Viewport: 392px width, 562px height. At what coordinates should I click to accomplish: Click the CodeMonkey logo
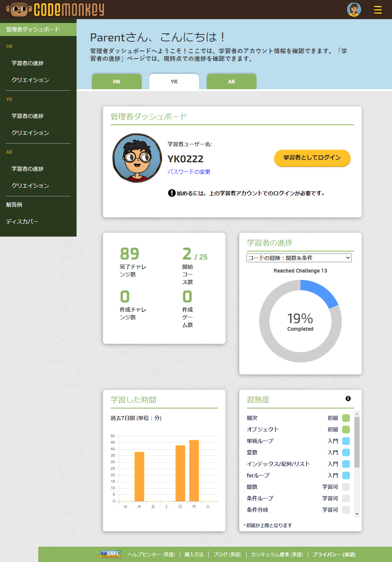(x=56, y=10)
